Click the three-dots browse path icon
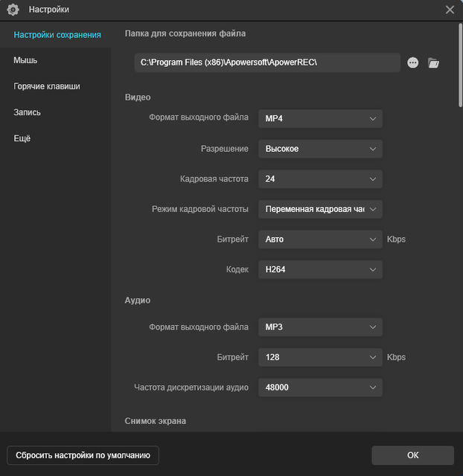Viewport: 463px width, 476px height. tap(413, 63)
